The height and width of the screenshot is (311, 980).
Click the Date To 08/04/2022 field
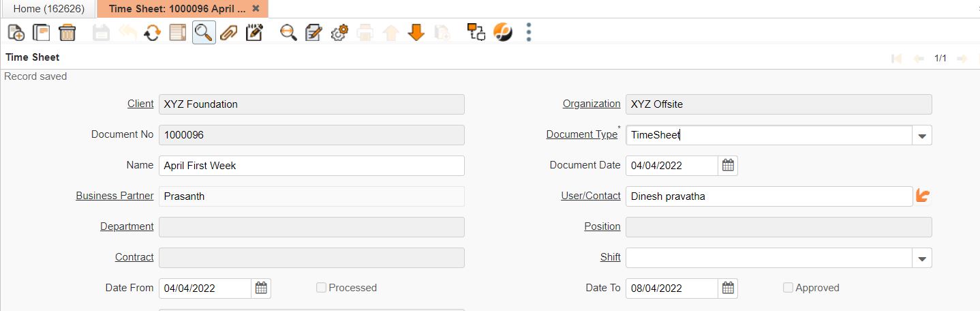pyautogui.click(x=672, y=288)
